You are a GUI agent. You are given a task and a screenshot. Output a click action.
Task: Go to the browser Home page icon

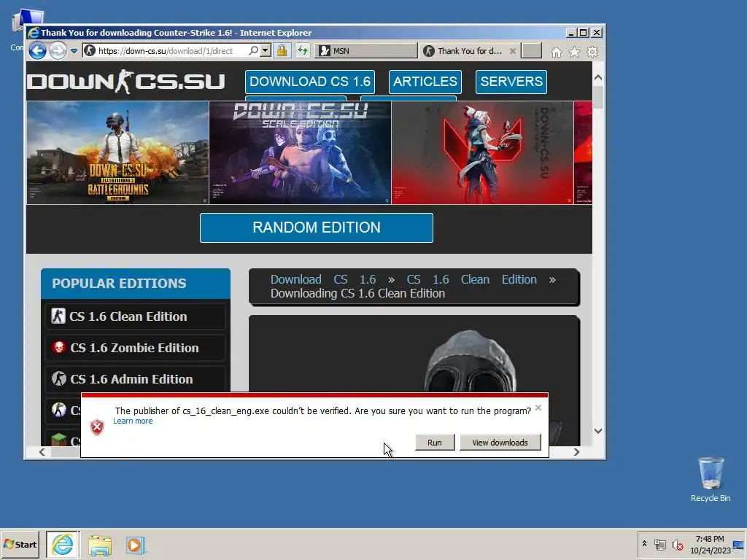pos(556,52)
